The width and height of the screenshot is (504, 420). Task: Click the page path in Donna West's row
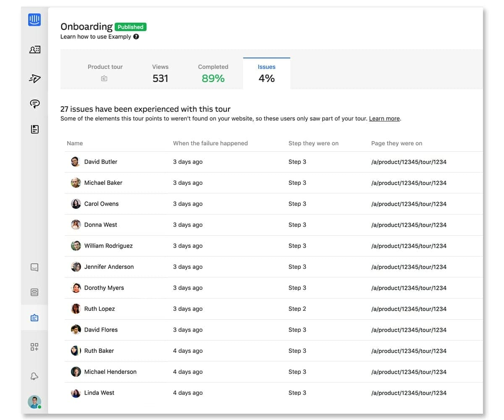coord(409,225)
